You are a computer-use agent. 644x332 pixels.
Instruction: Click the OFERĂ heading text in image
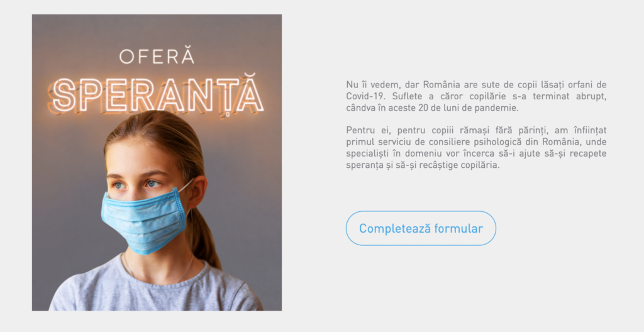coord(157,57)
